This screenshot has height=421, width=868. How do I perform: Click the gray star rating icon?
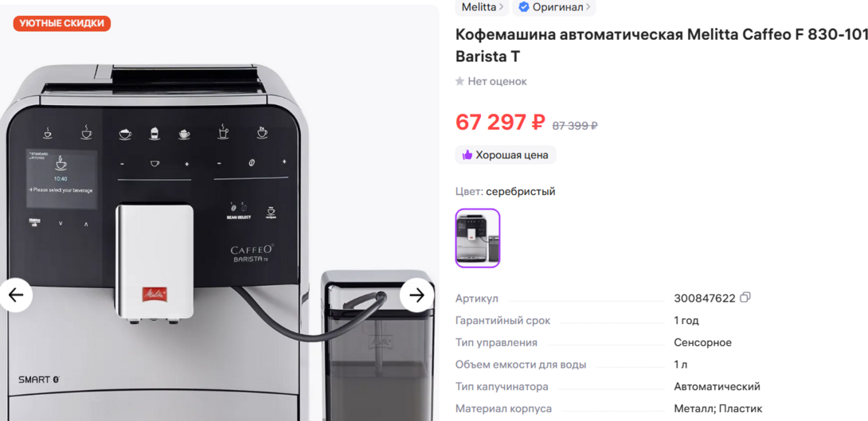(459, 81)
